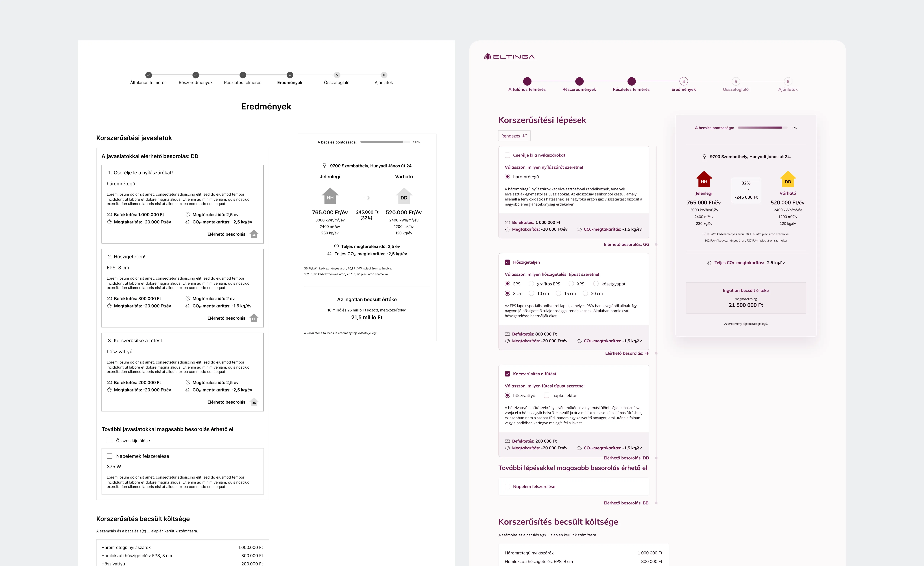Click the GG rating house icon in step 1
Viewport: 924px width, 566px height.
click(254, 234)
